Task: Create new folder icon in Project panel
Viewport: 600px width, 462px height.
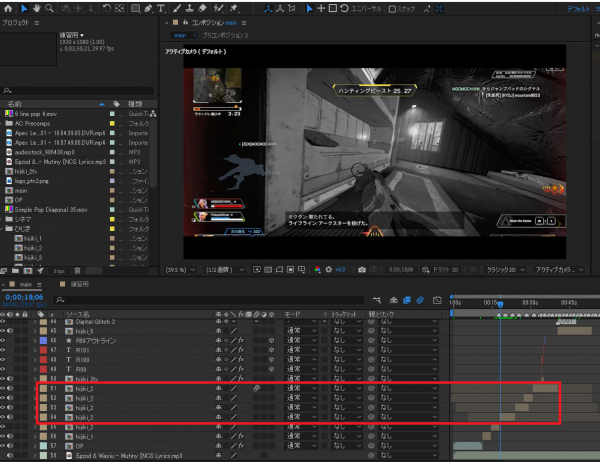Action: (15, 271)
